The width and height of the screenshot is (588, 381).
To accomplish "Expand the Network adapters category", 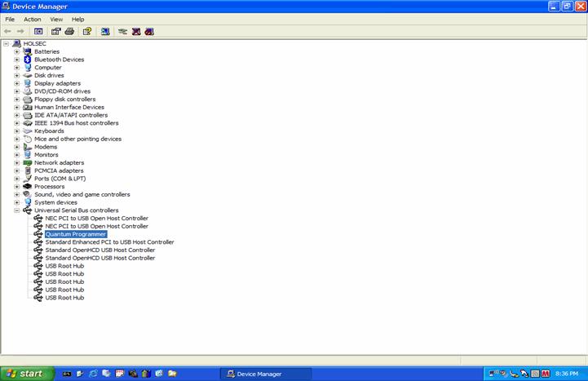I will click(x=16, y=162).
